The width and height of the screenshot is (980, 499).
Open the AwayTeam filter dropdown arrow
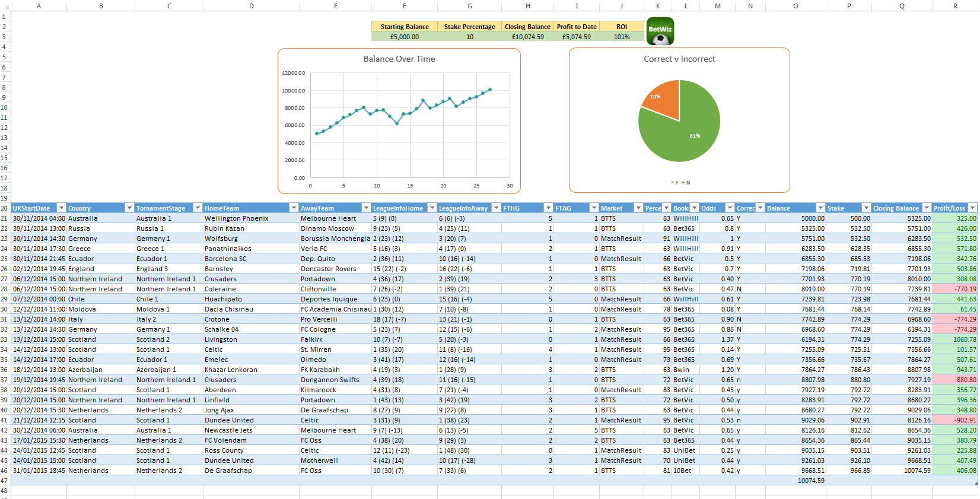pyautogui.click(x=366, y=208)
